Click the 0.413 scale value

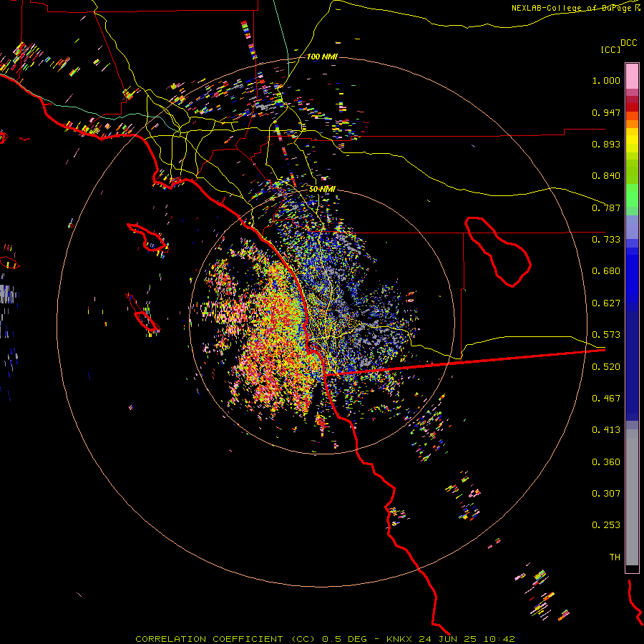606,430
